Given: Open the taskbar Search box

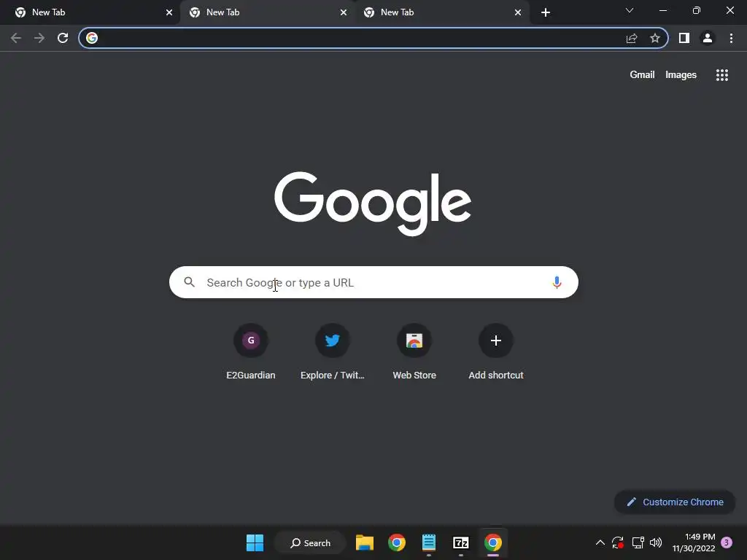Looking at the screenshot, I should (311, 542).
